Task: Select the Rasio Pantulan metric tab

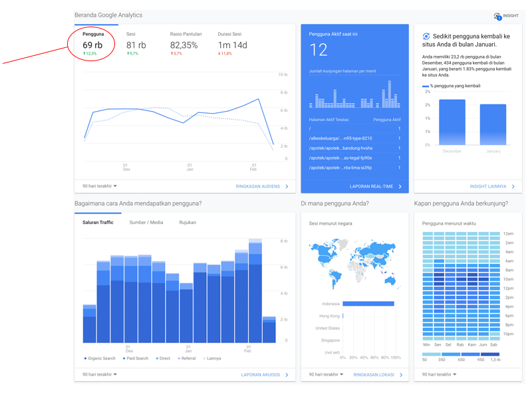Action: (186, 44)
